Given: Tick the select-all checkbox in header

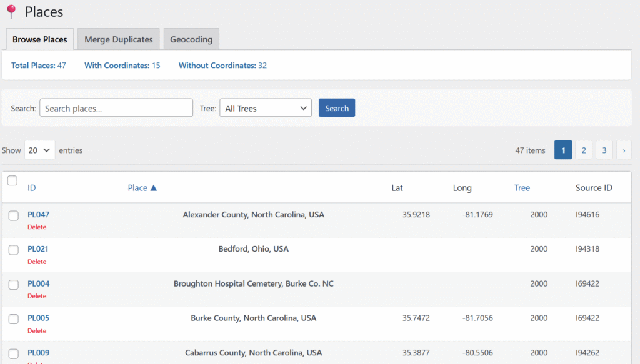Looking at the screenshot, I should pos(12,181).
